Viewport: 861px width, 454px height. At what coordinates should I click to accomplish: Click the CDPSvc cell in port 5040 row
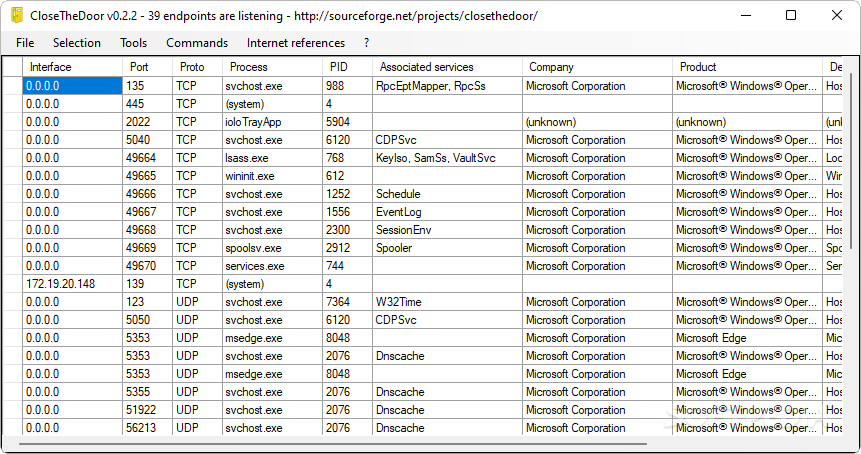[447, 140]
